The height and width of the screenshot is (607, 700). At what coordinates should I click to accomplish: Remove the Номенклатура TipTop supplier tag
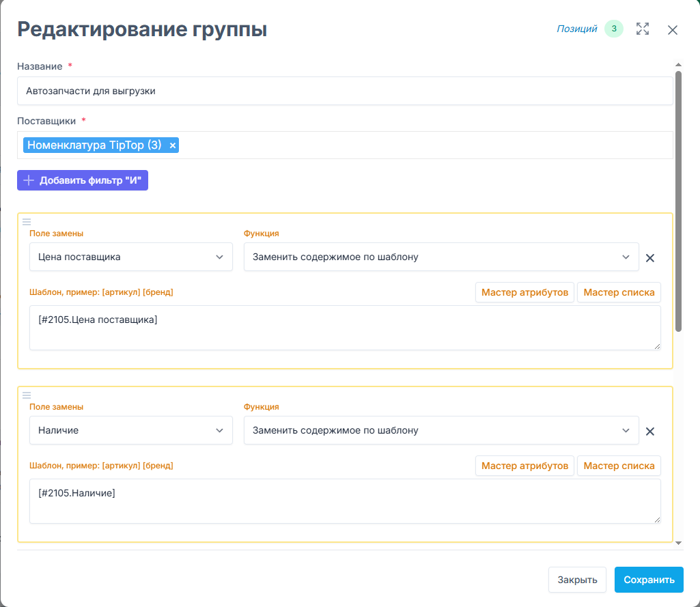pos(173,145)
